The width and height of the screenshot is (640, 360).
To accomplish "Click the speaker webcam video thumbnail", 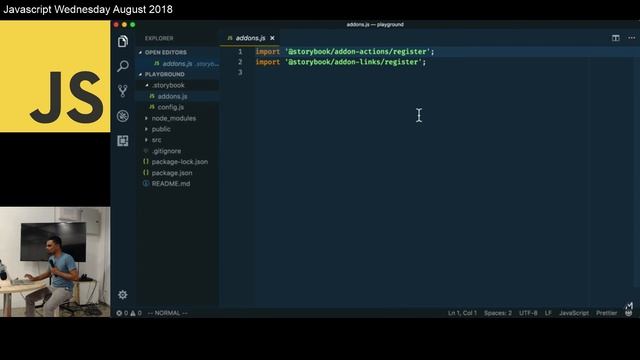I will pos(55,262).
